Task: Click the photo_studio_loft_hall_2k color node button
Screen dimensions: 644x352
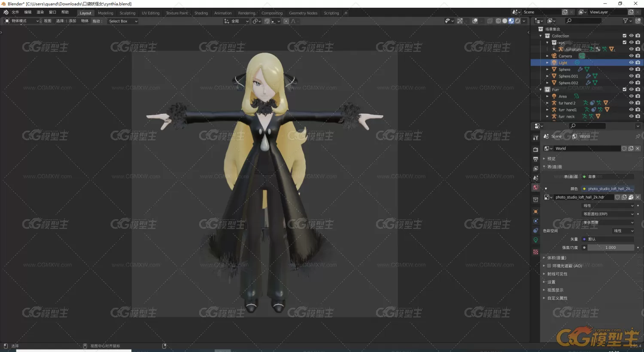Action: click(x=608, y=189)
